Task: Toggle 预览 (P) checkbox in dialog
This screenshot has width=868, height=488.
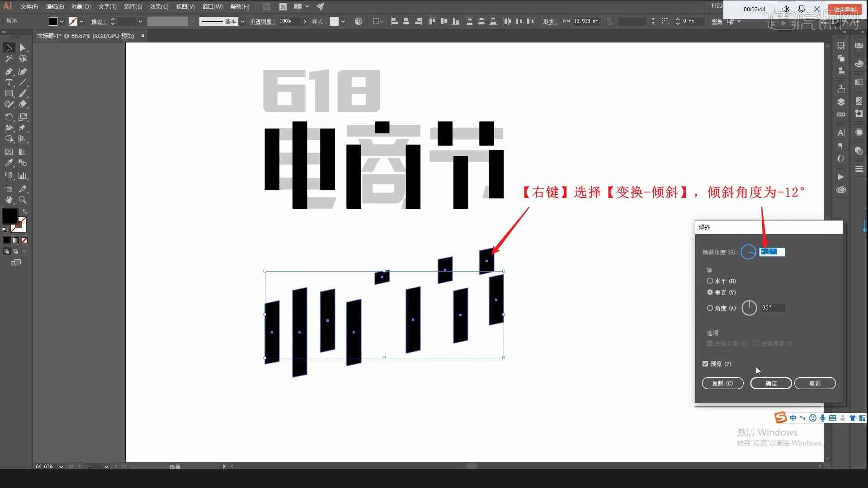Action: [707, 363]
